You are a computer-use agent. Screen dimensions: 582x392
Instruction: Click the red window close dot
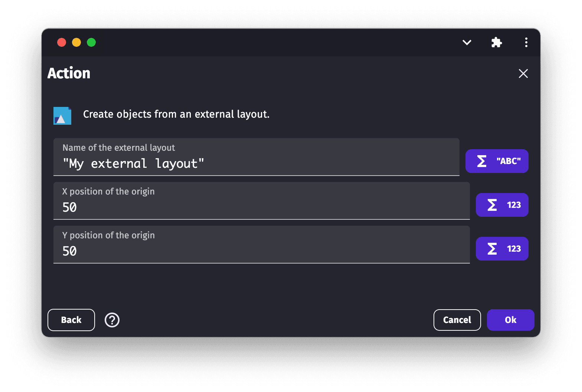[62, 43]
